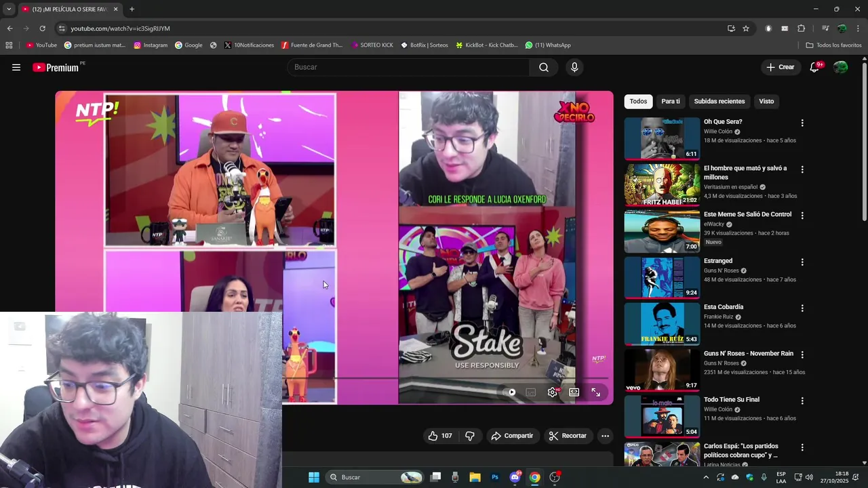Select the 'Todos' filter chip

[638, 101]
